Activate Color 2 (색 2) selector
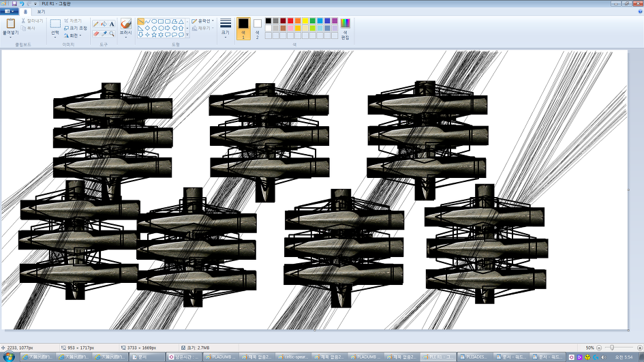The image size is (644, 362). point(258,27)
